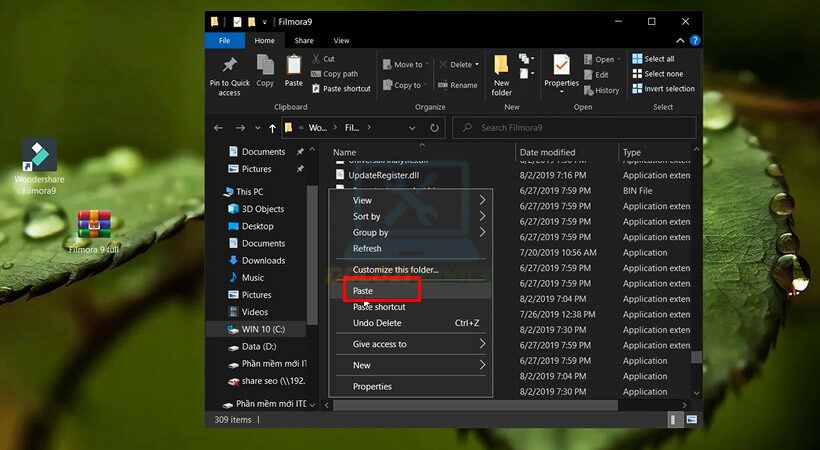820x450 pixels.
Task: Click the Copy icon in ribbon
Action: [265, 66]
